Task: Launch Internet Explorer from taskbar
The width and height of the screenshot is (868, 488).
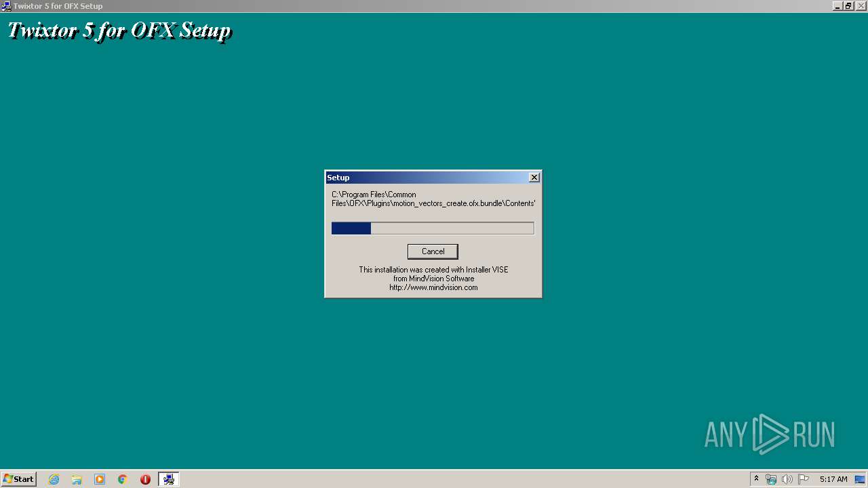Action: point(54,479)
